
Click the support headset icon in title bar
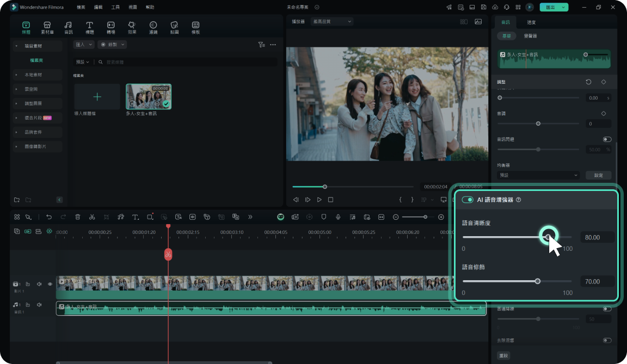coord(507,7)
